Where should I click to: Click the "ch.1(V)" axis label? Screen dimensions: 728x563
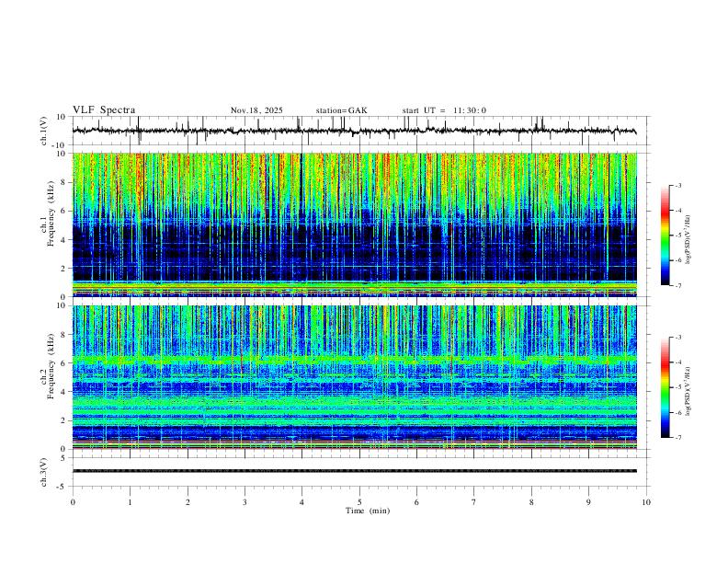[44, 131]
